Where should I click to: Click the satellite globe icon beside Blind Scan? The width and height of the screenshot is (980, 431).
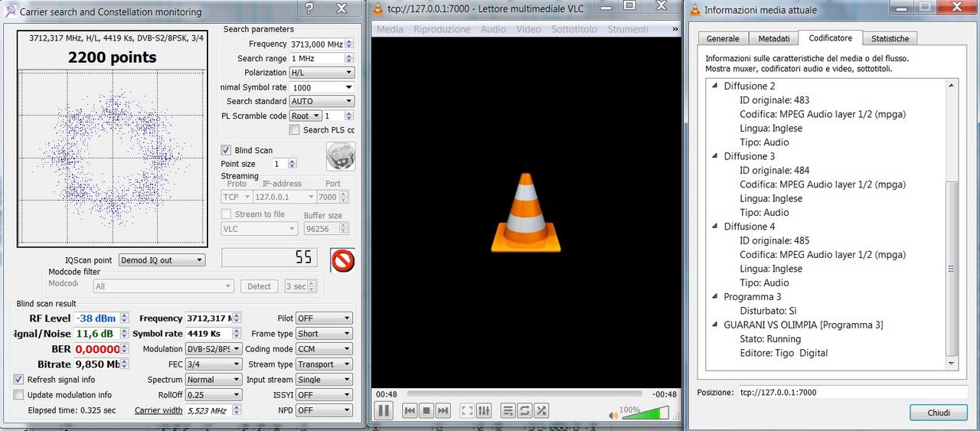pos(341,156)
